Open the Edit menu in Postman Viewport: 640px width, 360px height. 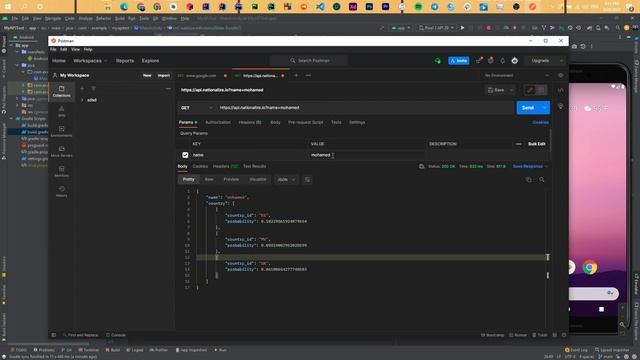pyautogui.click(x=64, y=49)
